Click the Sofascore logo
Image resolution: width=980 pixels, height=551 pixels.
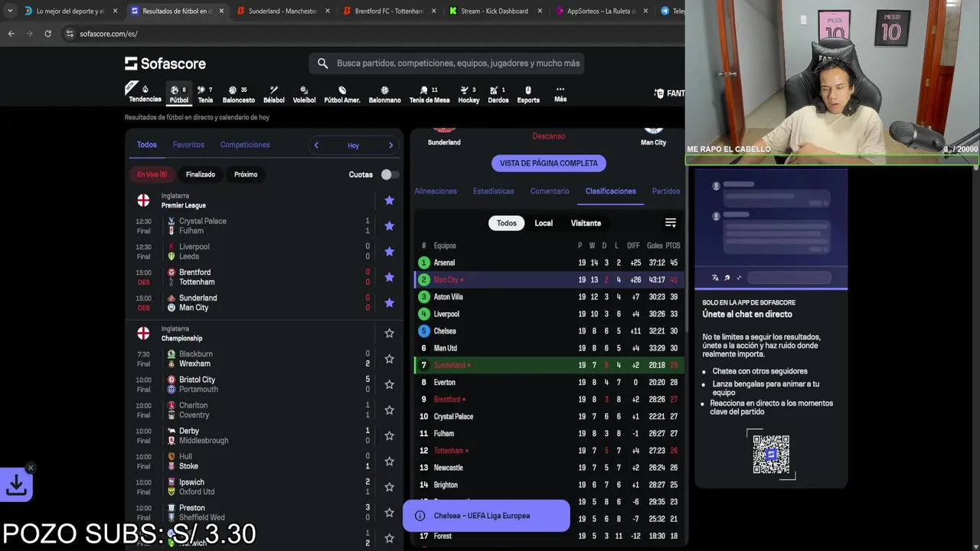[165, 64]
